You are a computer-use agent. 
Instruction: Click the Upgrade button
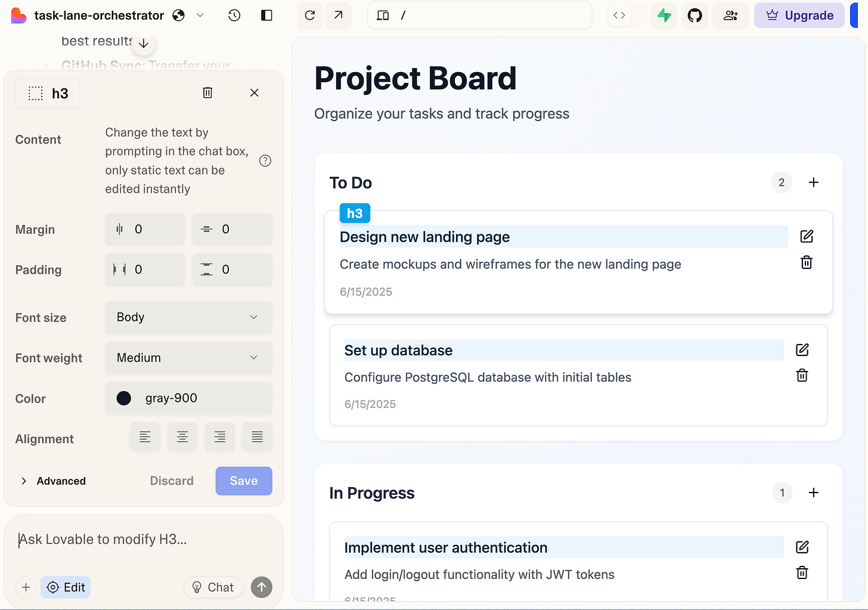click(799, 16)
